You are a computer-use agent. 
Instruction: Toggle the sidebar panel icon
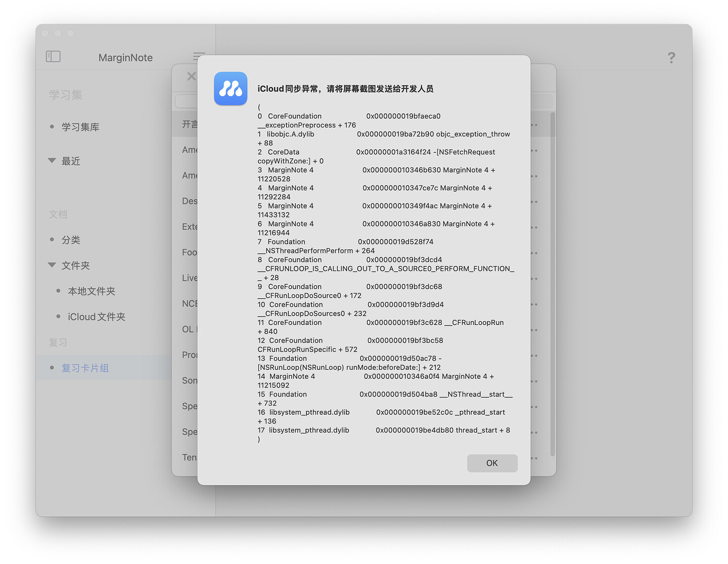point(53,56)
